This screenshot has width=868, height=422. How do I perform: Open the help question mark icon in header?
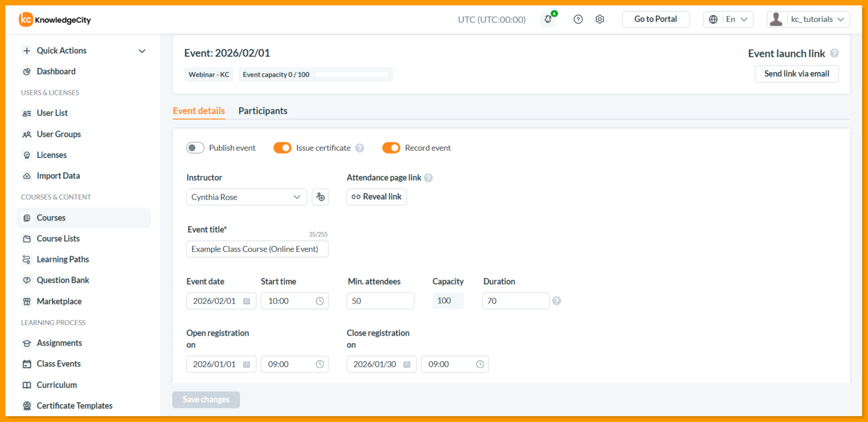pyautogui.click(x=578, y=19)
